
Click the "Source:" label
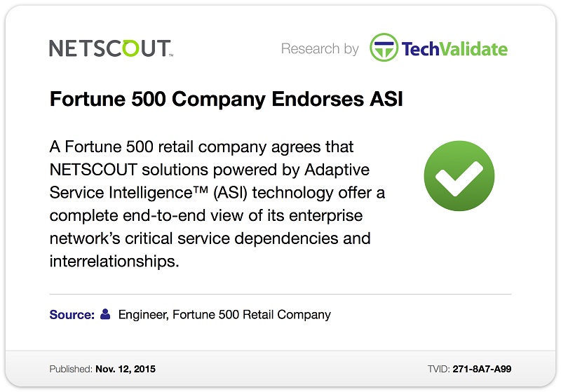click(72, 314)
